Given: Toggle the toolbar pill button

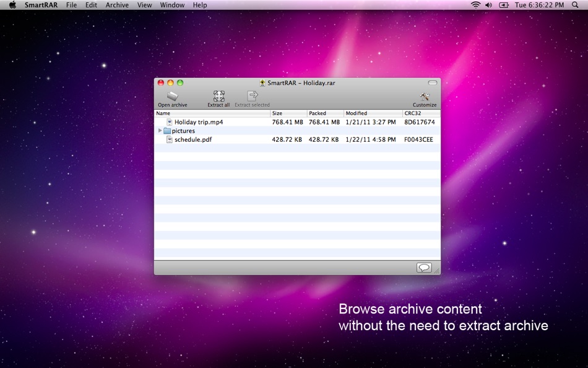Looking at the screenshot, I should point(433,82).
